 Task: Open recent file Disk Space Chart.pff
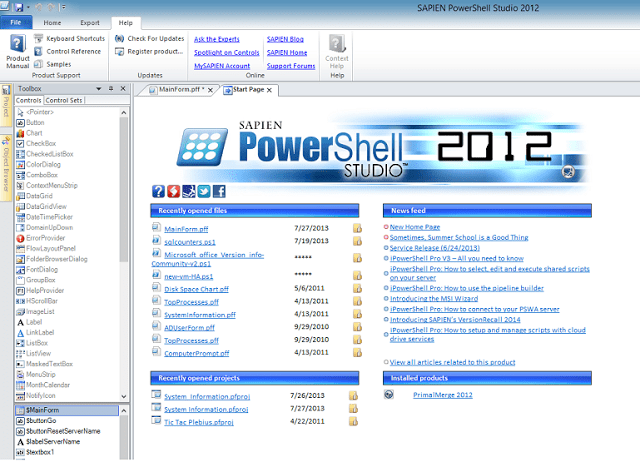196,289
